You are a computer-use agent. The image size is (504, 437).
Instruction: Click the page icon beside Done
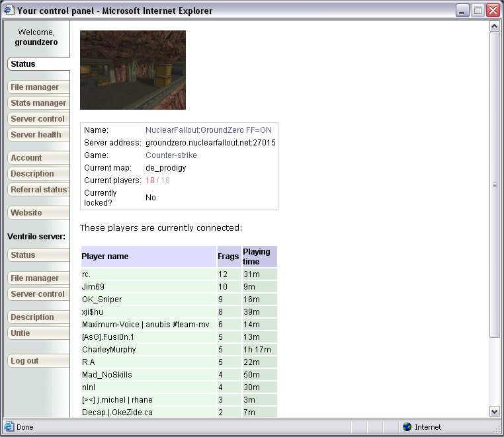[9, 426]
